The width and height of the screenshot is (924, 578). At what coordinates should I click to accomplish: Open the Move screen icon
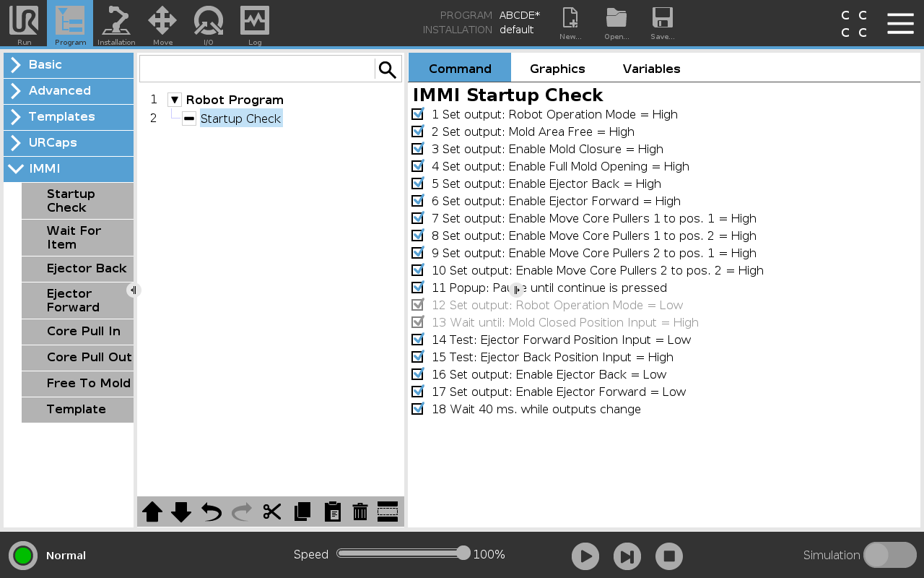(162, 24)
